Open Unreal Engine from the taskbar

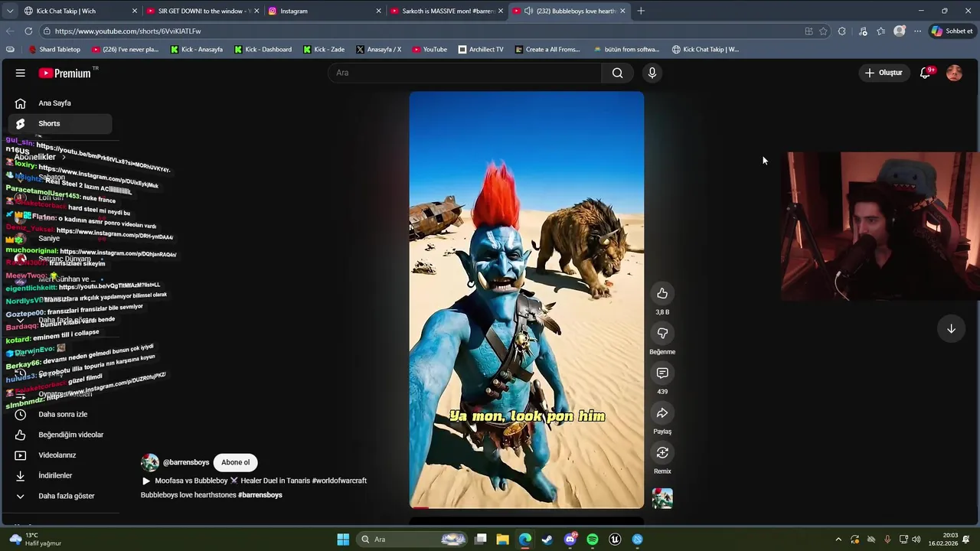(615, 540)
